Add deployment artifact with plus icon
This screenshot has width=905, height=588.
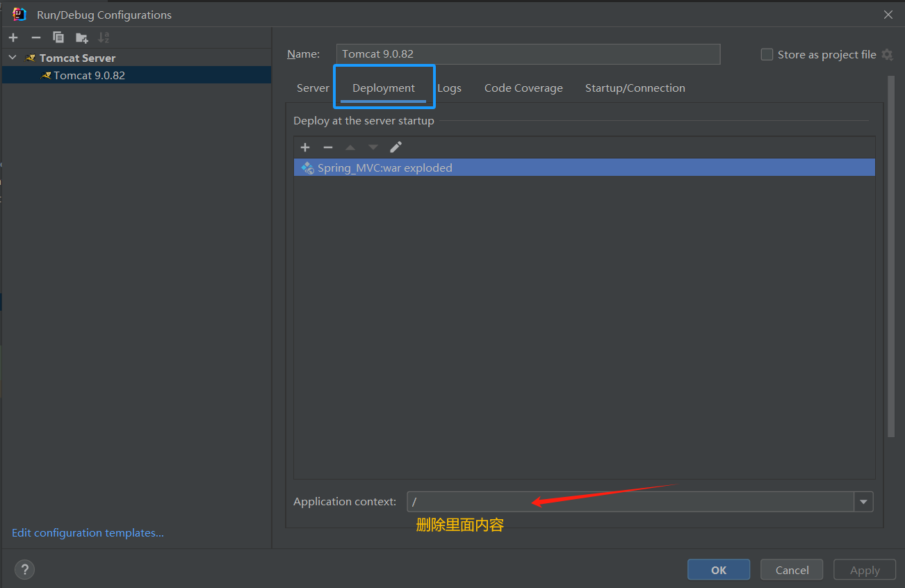click(x=305, y=147)
